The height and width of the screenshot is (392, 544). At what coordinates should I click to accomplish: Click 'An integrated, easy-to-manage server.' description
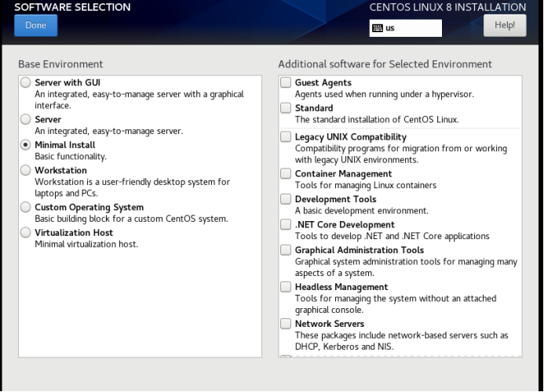(x=108, y=132)
